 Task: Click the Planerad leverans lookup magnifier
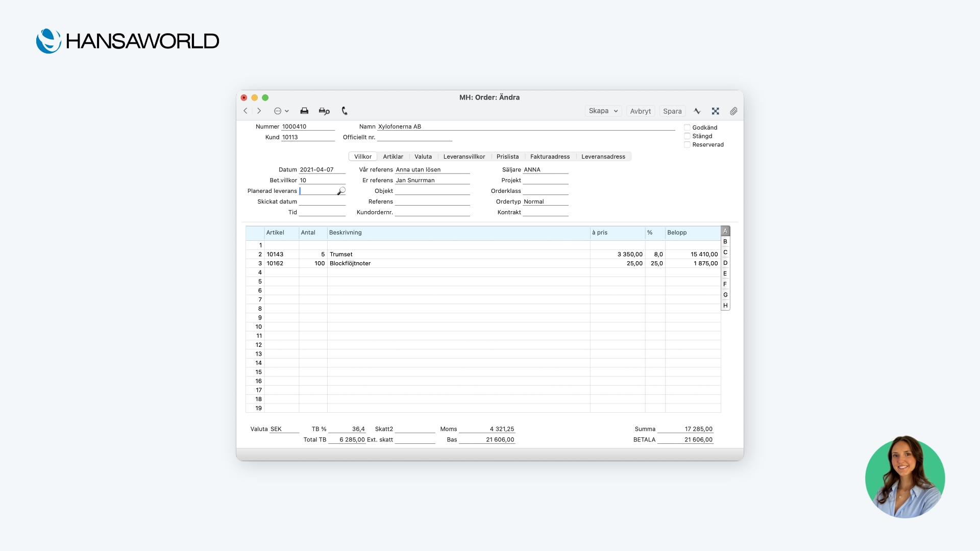[341, 191]
